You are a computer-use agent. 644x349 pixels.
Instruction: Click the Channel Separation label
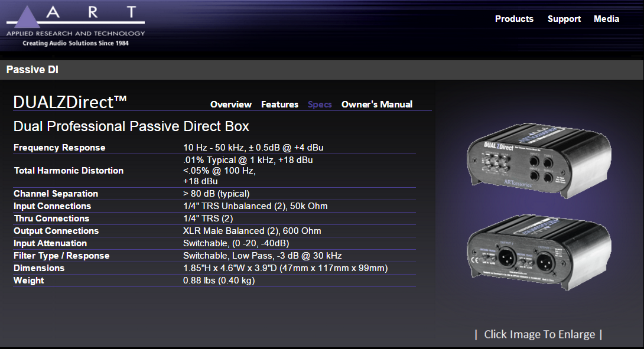[56, 193]
